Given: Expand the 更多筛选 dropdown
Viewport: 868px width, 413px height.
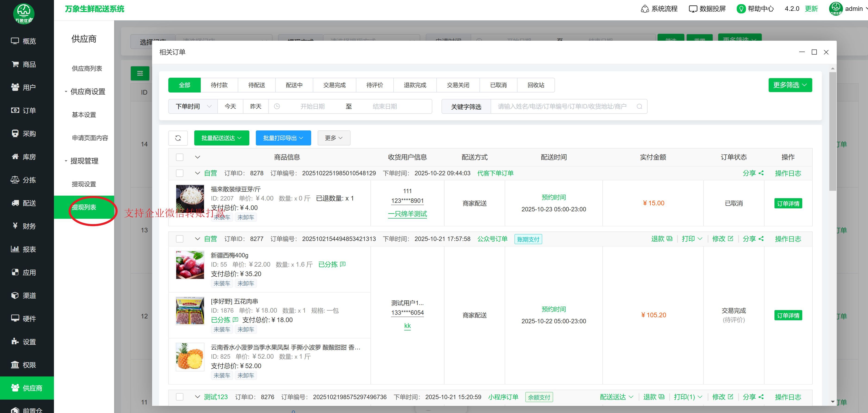Looking at the screenshot, I should pos(790,85).
